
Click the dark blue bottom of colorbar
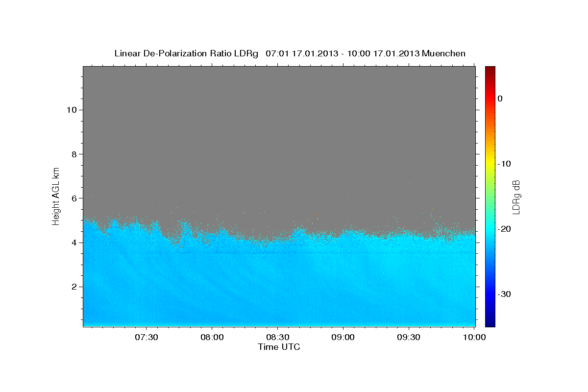(x=490, y=322)
